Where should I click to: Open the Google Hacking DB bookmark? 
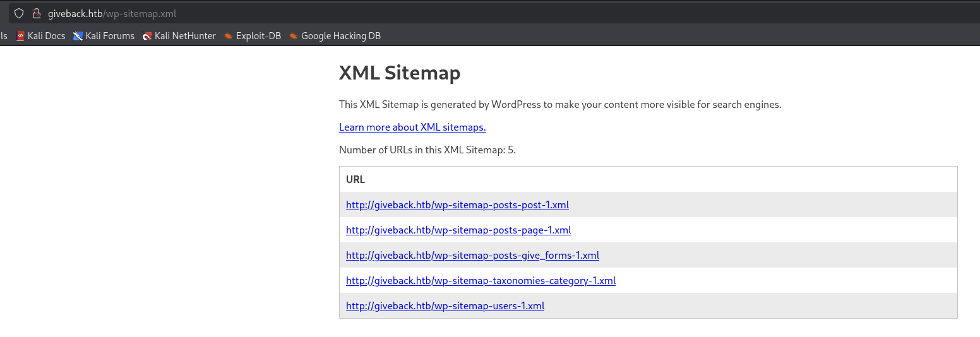coord(335,36)
